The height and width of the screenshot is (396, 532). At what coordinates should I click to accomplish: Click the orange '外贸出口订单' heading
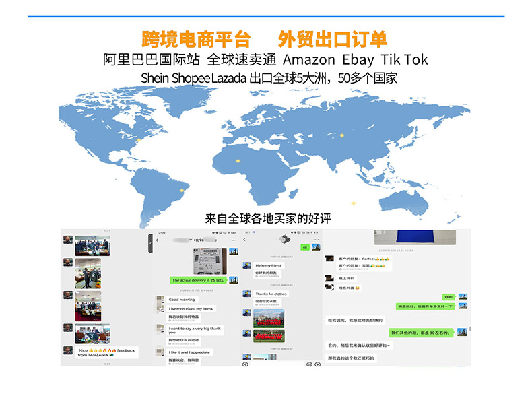tap(333, 39)
